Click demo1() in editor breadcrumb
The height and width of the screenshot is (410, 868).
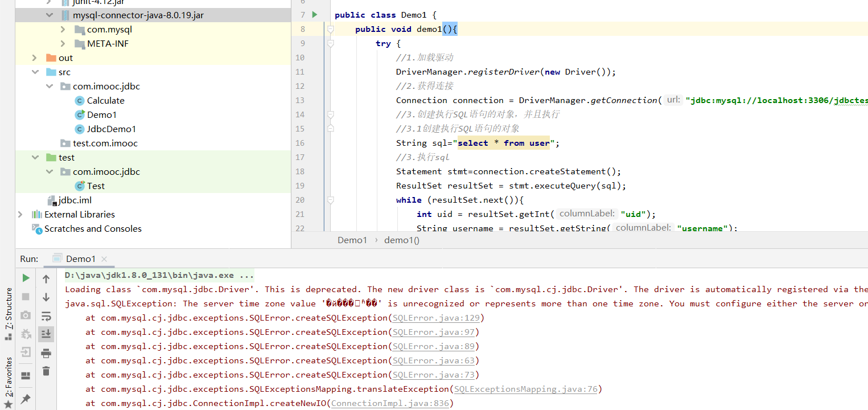click(x=402, y=240)
